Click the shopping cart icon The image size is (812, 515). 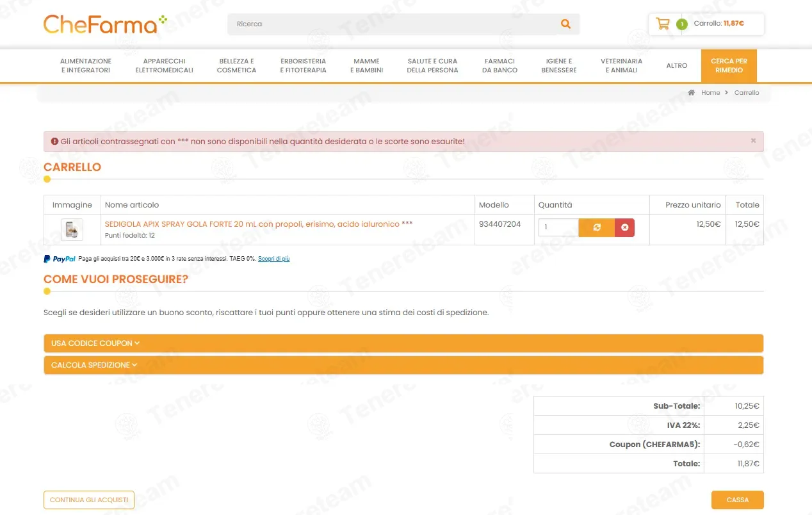[x=663, y=24]
